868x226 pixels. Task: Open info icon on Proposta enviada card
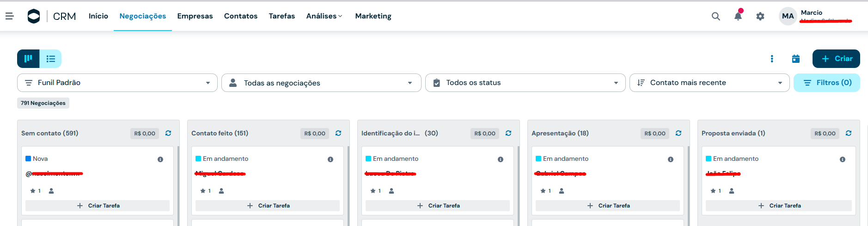point(843,159)
